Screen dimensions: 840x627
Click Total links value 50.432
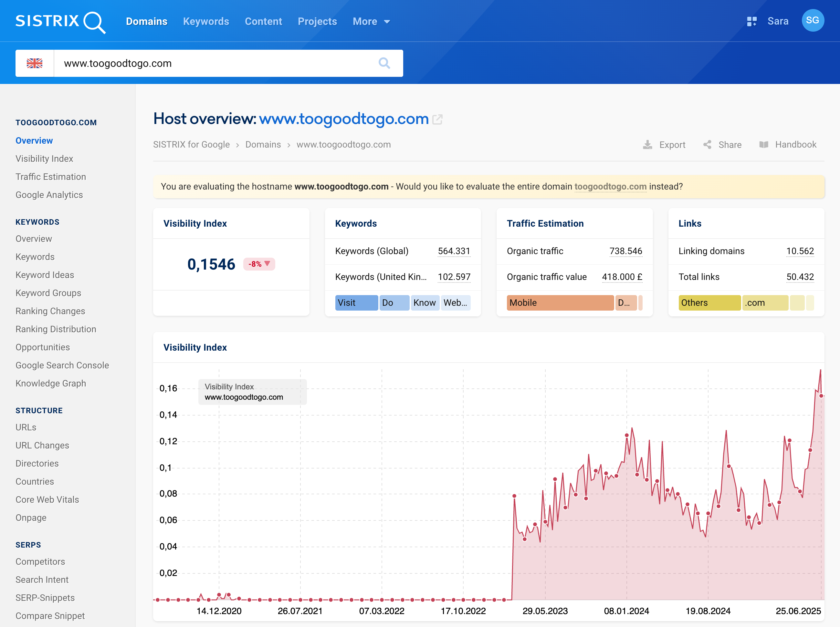coord(800,277)
